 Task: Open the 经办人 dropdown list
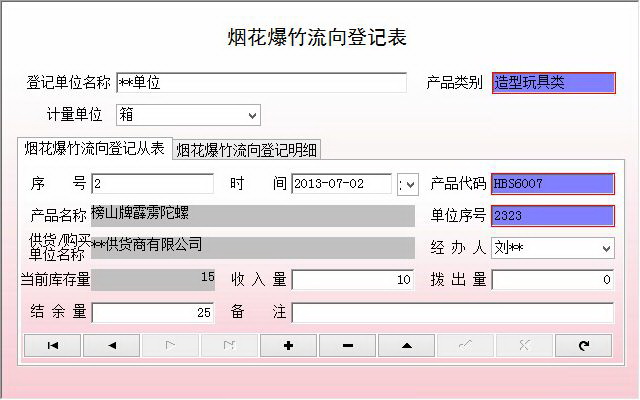pos(607,248)
